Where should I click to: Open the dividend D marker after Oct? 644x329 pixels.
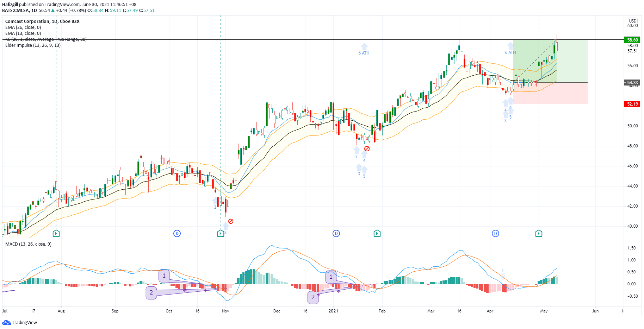(177, 233)
